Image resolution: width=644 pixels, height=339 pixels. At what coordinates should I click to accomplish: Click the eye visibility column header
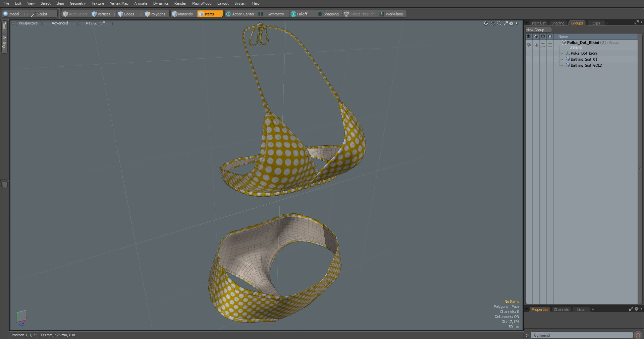pos(529,37)
